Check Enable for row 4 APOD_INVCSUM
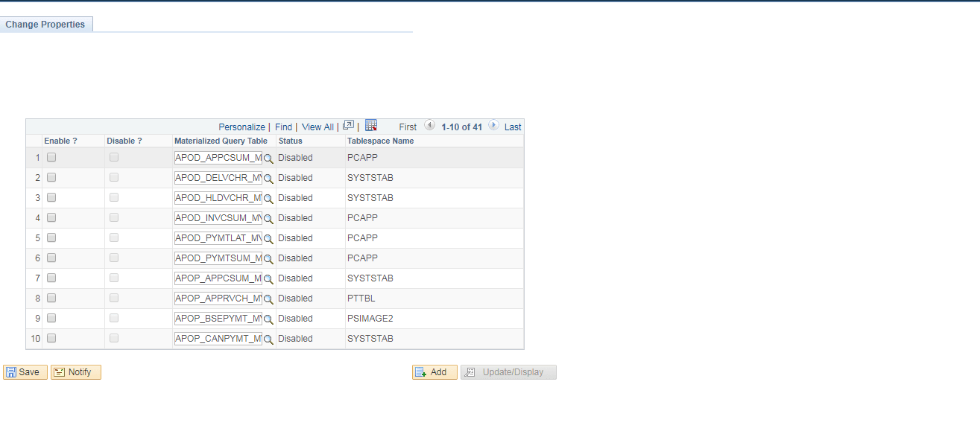Image resolution: width=980 pixels, height=434 pixels. 51,217
